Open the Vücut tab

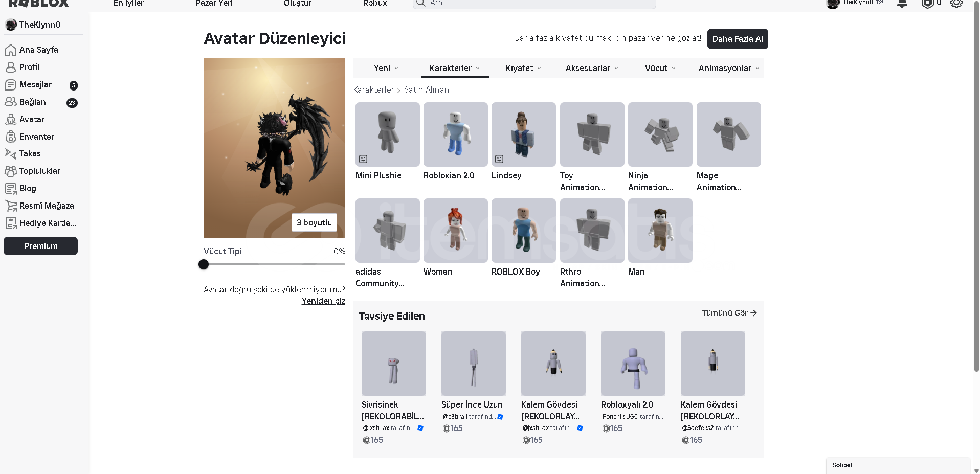[660, 68]
